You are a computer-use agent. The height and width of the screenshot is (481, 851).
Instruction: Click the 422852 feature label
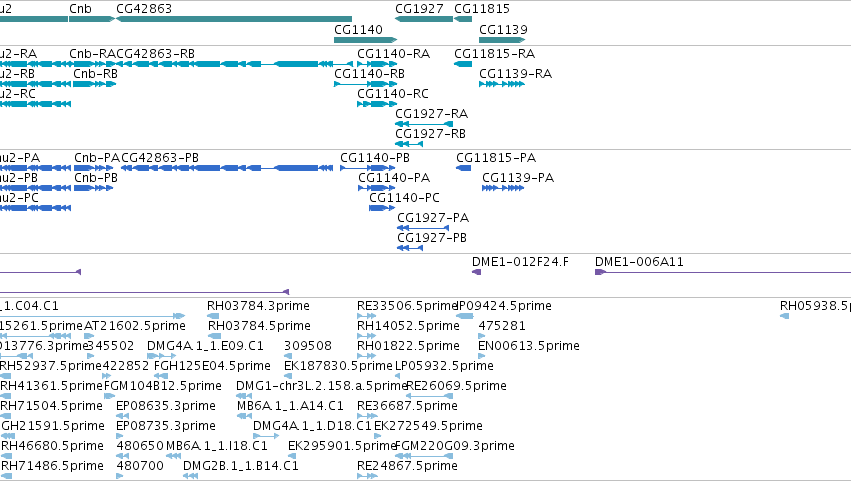[x=125, y=366]
